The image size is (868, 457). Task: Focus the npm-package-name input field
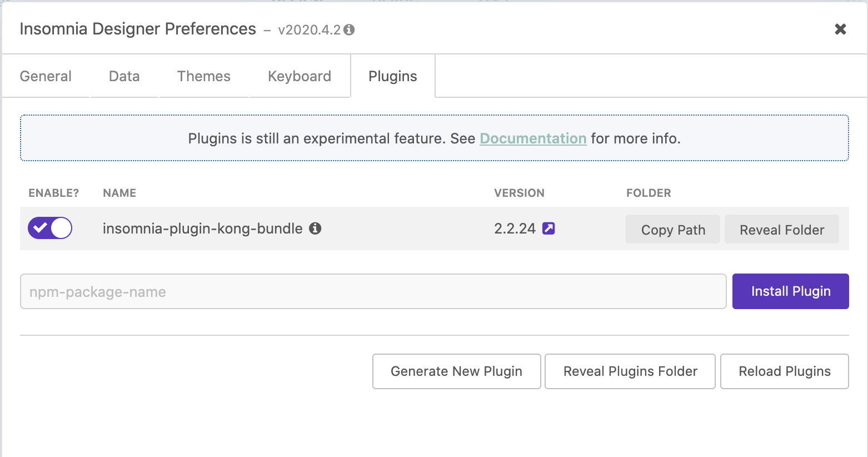(373, 291)
